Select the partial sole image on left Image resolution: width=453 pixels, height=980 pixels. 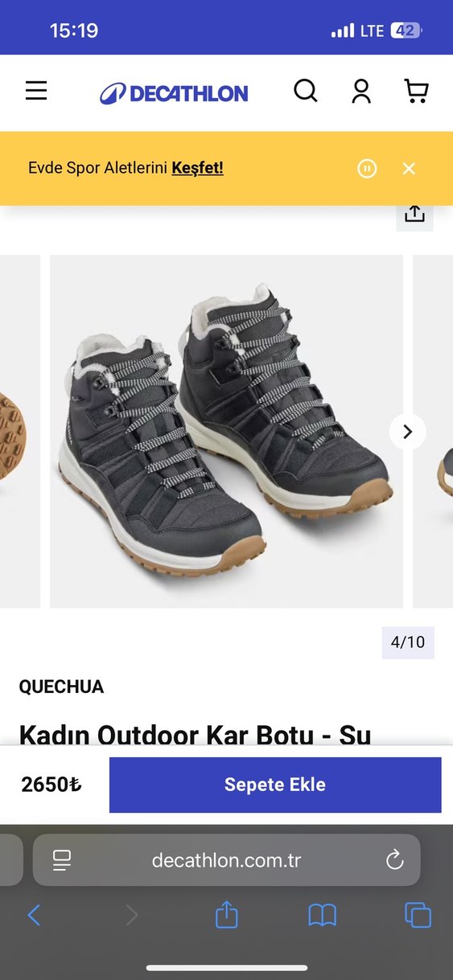point(20,432)
